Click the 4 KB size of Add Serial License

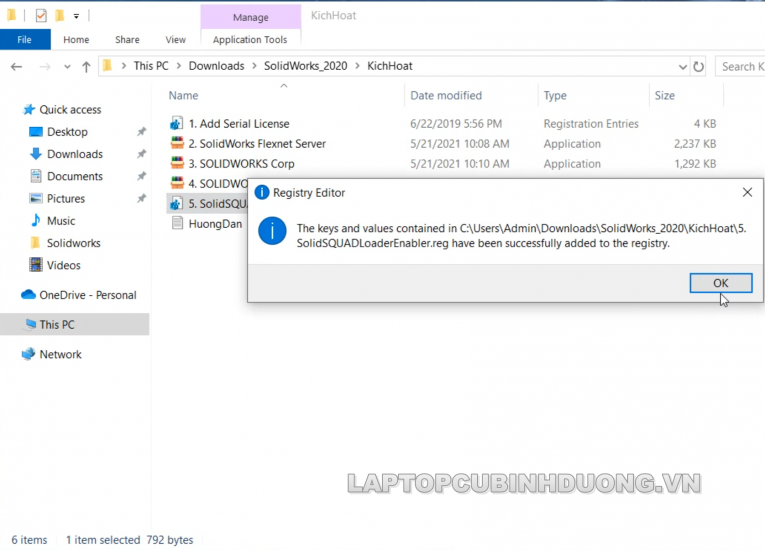point(705,124)
